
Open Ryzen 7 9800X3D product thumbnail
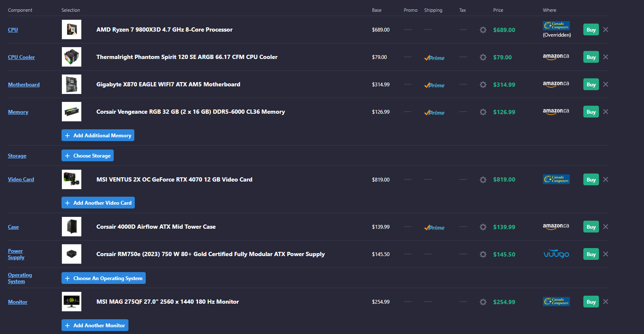tap(72, 29)
